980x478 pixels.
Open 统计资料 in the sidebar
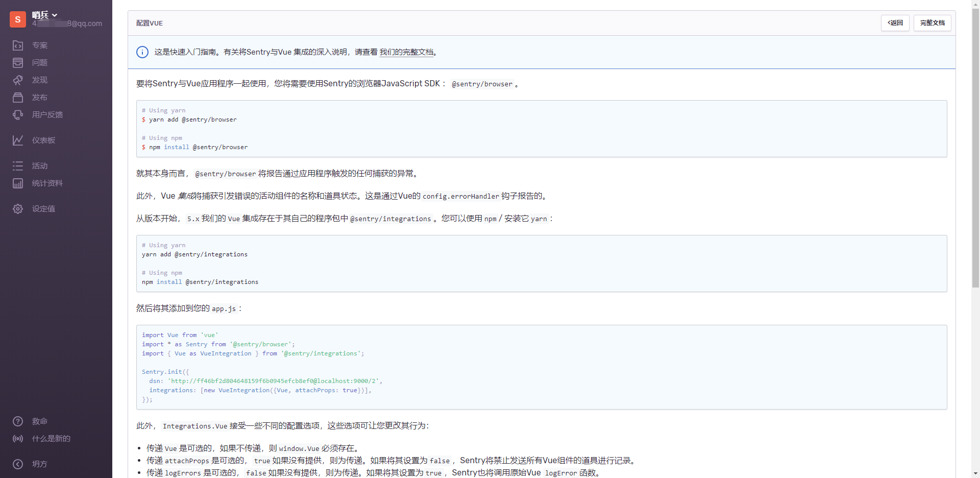[47, 183]
